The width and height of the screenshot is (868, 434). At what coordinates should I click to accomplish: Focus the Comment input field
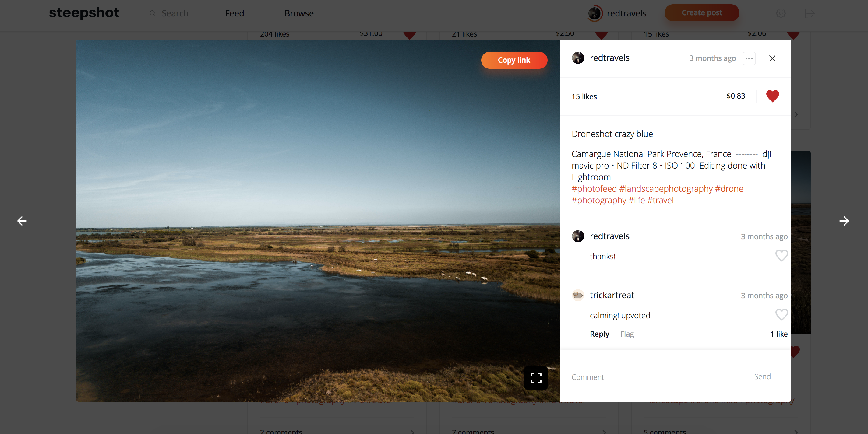659,377
